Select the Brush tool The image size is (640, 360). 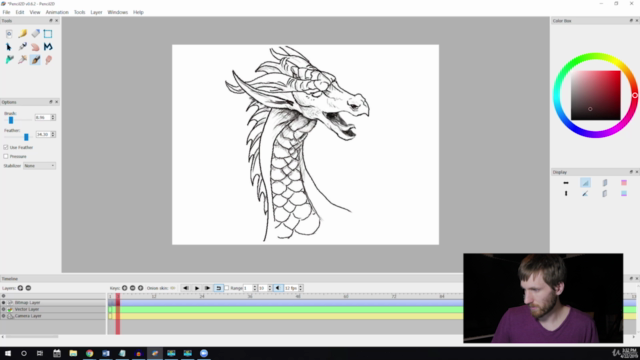click(x=36, y=60)
